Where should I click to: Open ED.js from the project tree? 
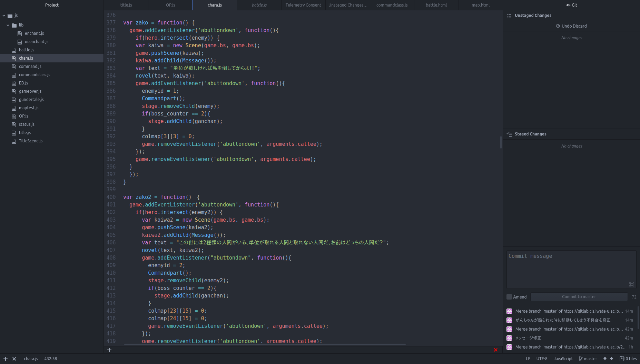point(23,83)
